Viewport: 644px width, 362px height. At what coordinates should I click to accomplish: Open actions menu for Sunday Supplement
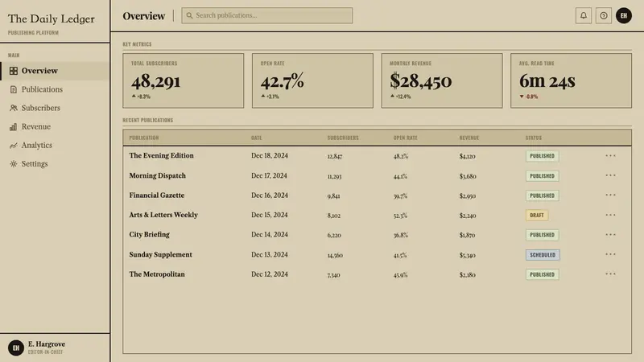pos(610,254)
